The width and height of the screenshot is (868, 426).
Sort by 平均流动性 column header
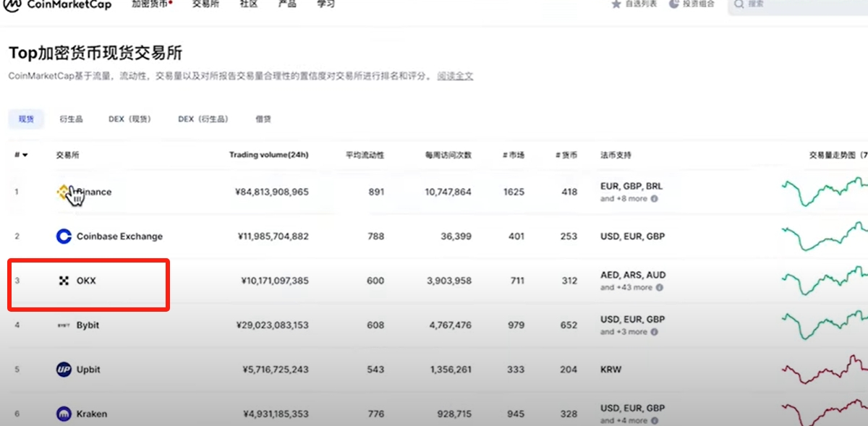(365, 155)
